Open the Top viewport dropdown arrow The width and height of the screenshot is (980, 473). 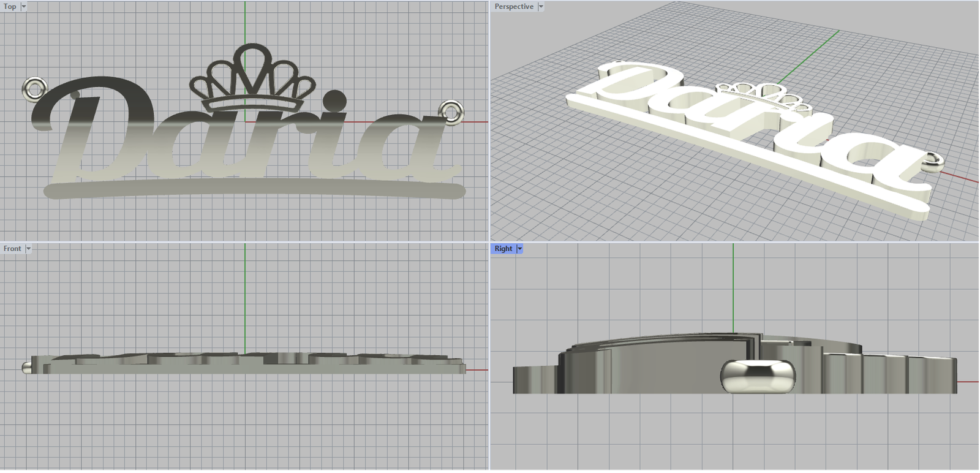24,7
